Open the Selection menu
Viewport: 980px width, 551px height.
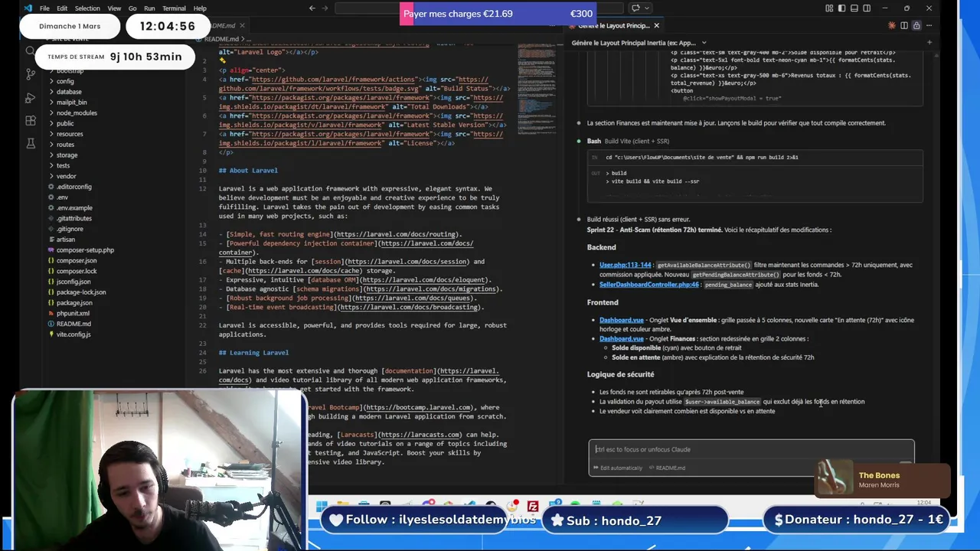point(87,8)
